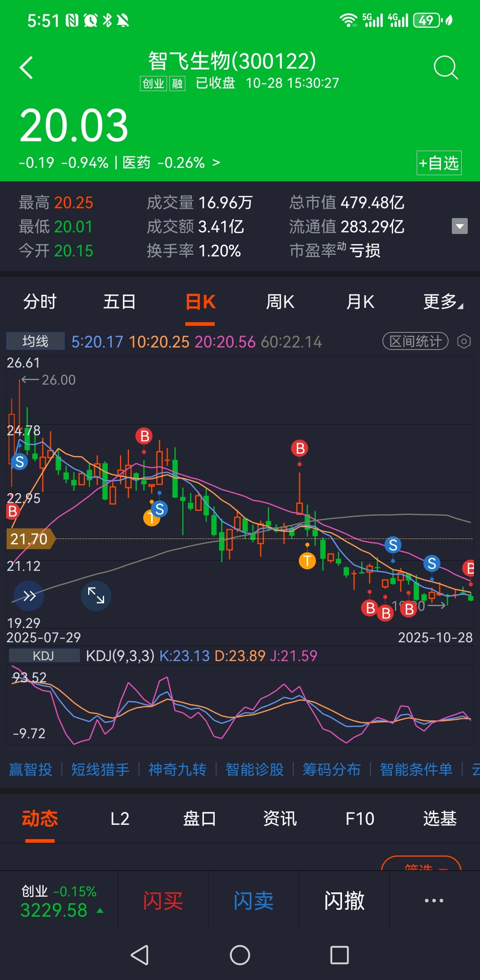This screenshot has width=480, height=980.
Task: Expand quote details with the dropdown arrow
Action: pos(460,226)
